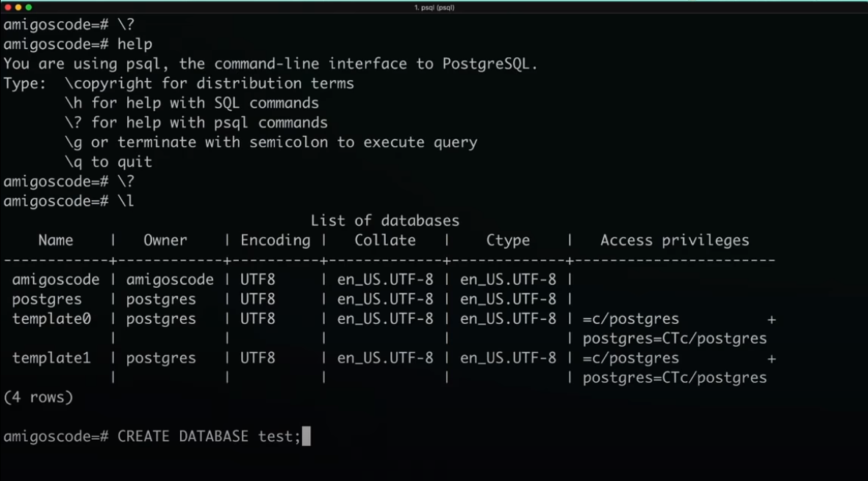Click the "Access privileges" column header
The image size is (868, 481).
pyautogui.click(x=674, y=241)
